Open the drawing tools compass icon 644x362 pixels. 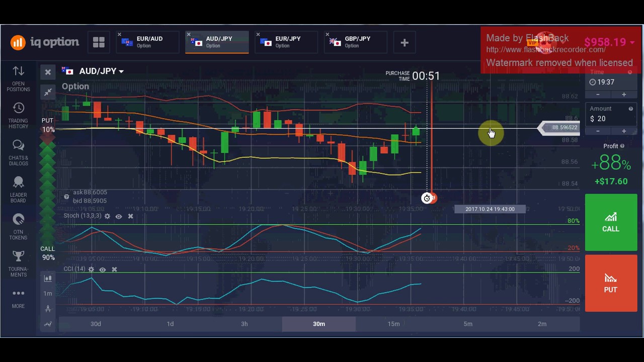48,309
